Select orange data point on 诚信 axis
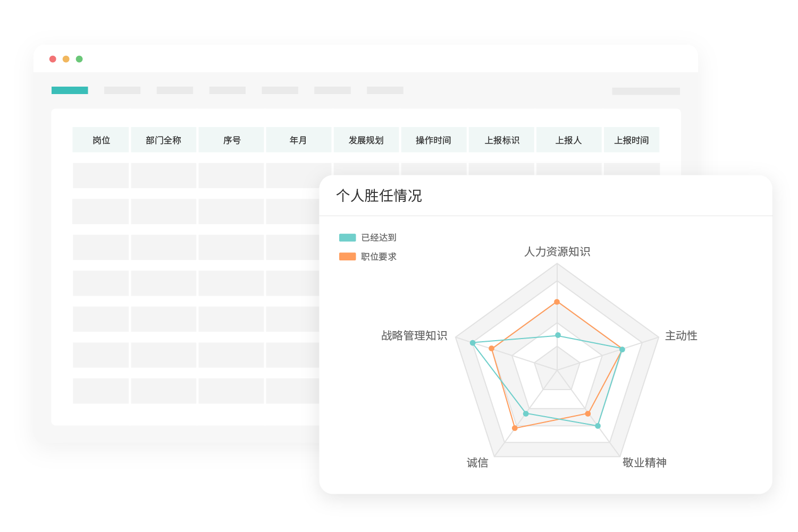The height and width of the screenshot is (532, 798). pos(515,428)
